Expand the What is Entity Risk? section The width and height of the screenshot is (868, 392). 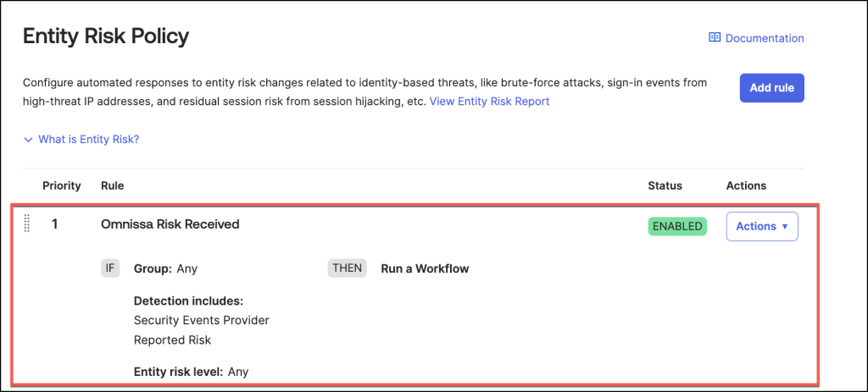tap(88, 140)
